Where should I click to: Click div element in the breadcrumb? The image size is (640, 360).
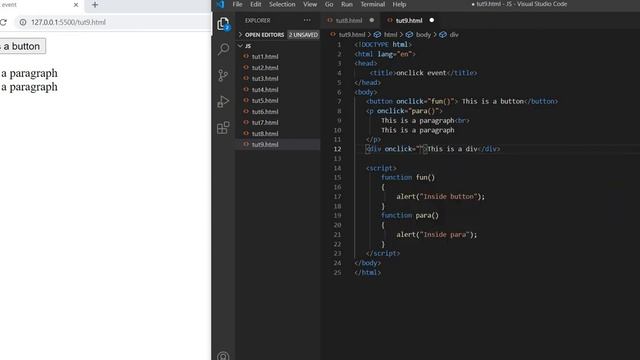click(x=454, y=35)
